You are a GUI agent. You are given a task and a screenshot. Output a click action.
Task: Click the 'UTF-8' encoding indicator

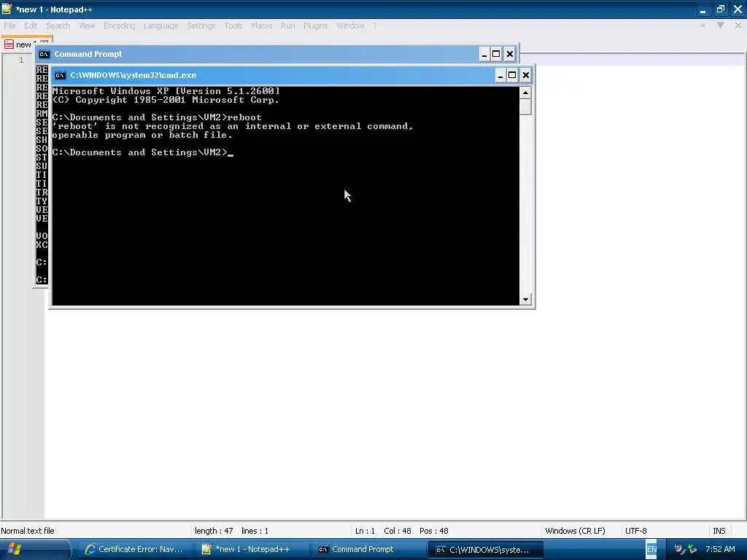636,531
